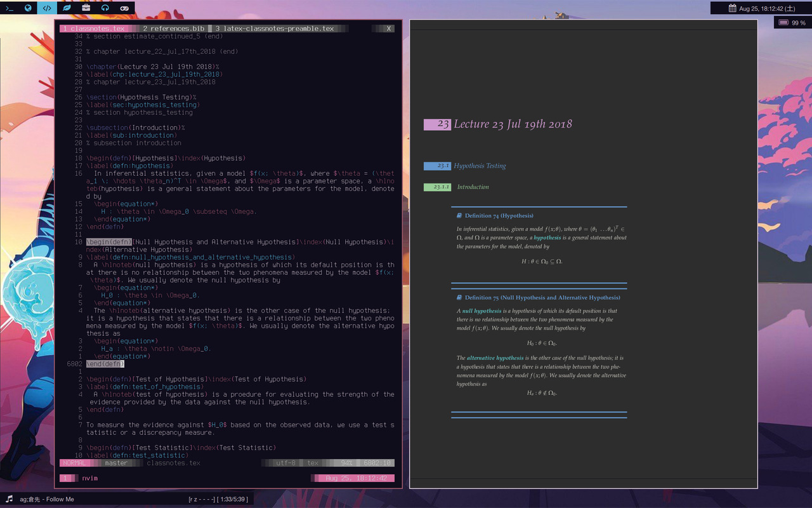Image resolution: width=812 pixels, height=508 pixels.
Task: Click the calendar icon in date widget
Action: point(732,8)
